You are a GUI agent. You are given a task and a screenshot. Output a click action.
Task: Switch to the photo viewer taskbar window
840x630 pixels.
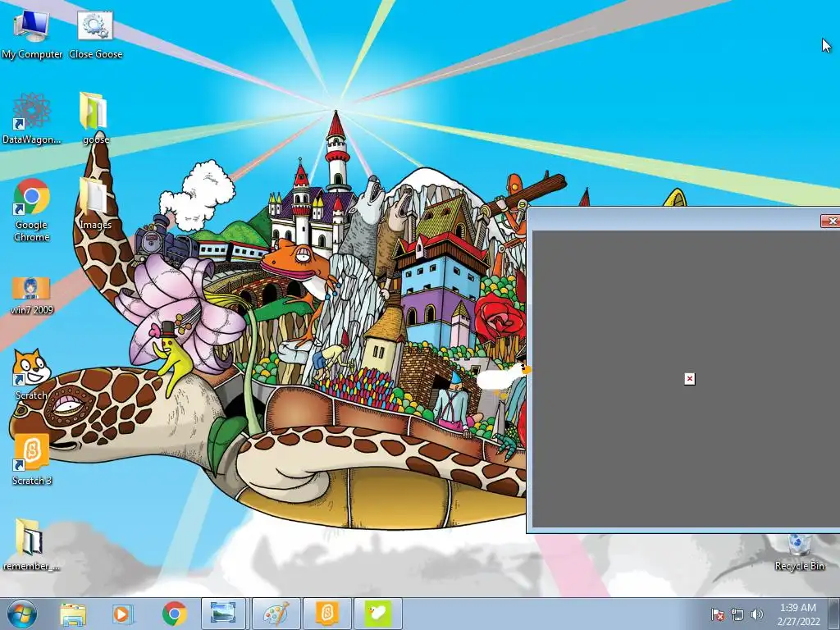point(223,614)
